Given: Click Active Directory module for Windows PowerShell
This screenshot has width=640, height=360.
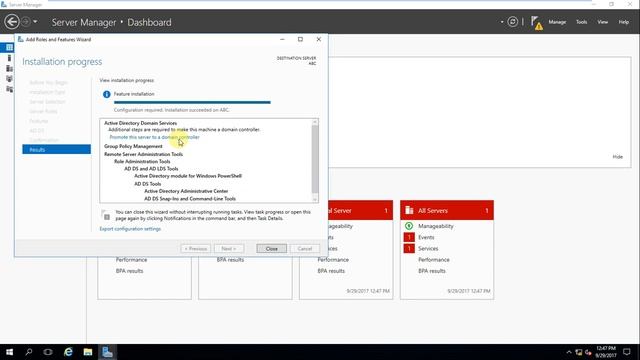Looking at the screenshot, I should coord(188,176).
